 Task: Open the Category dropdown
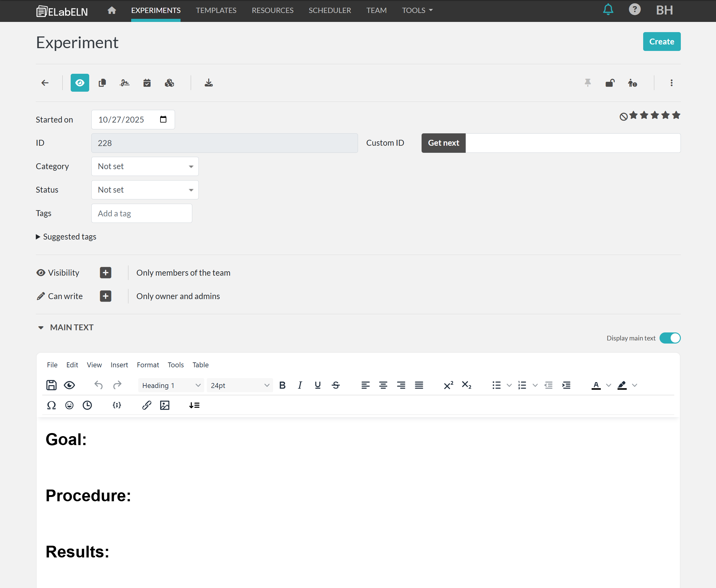click(145, 166)
